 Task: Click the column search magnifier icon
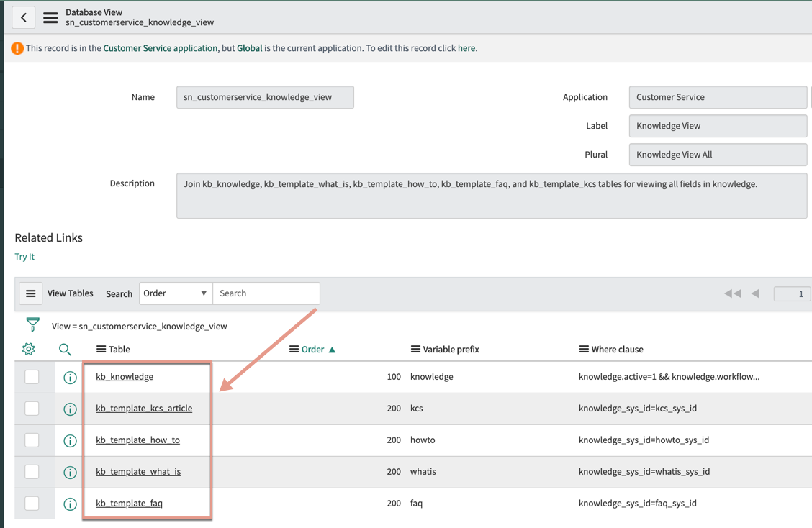65,350
